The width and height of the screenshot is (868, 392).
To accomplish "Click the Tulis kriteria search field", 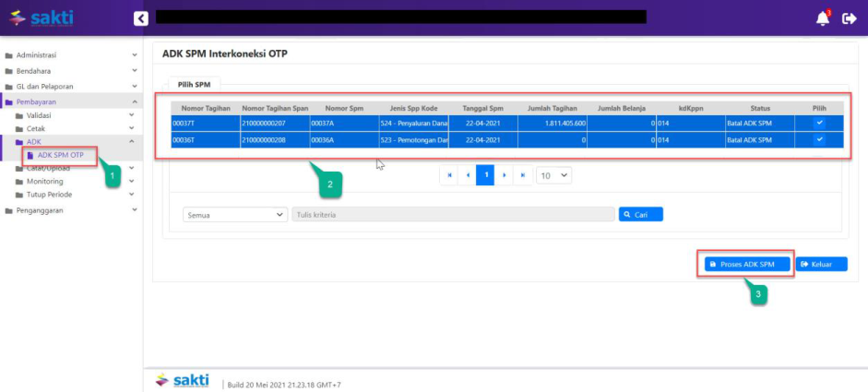I will (x=452, y=214).
